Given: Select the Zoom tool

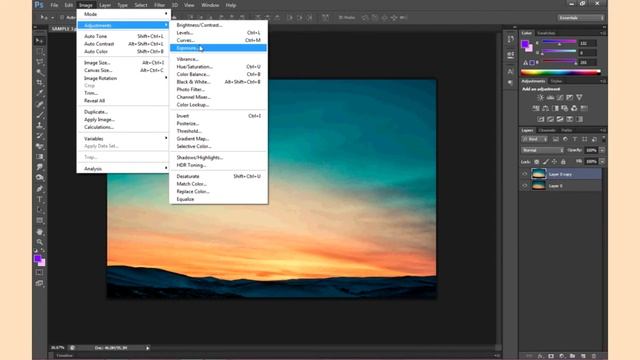Looking at the screenshot, I should coord(40,242).
